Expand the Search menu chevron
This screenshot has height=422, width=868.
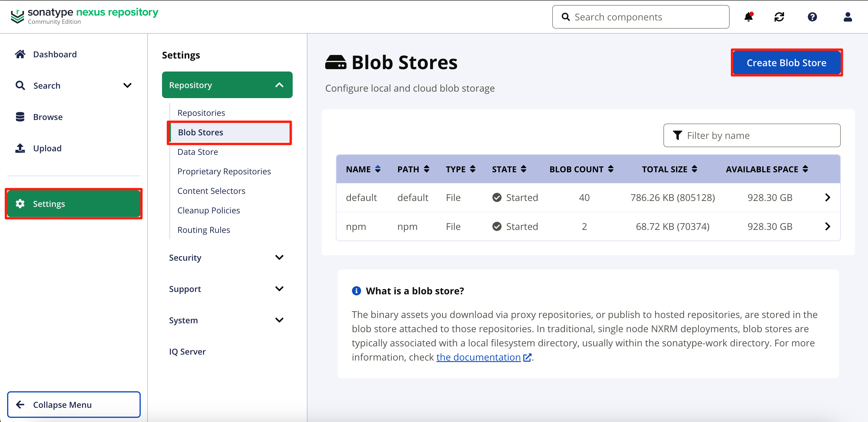[x=127, y=85]
